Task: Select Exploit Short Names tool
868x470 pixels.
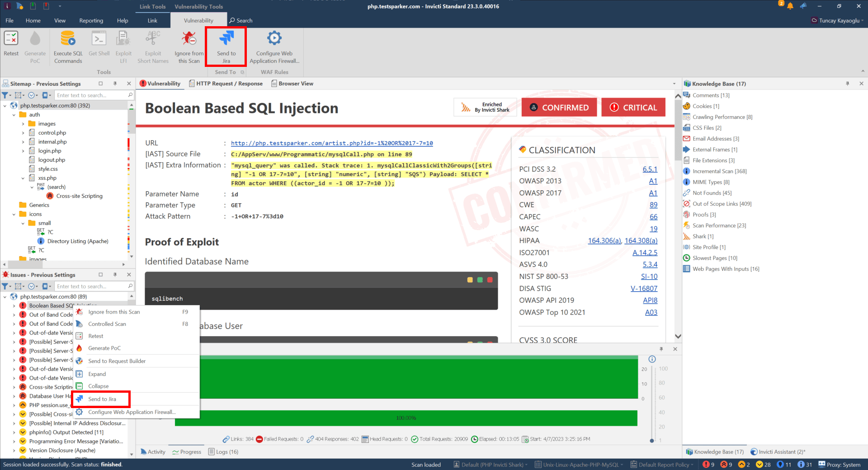Action: pos(152,45)
